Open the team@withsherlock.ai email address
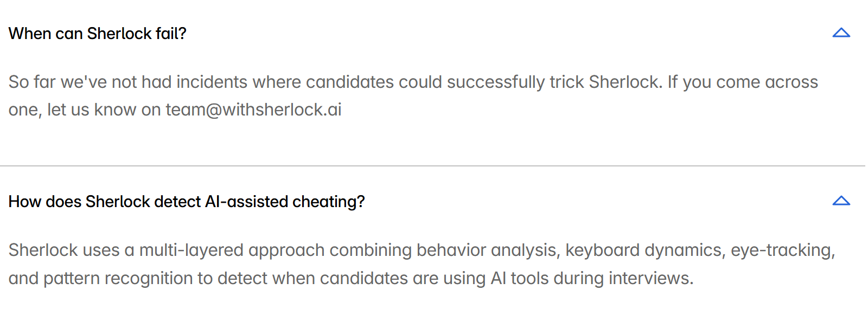This screenshot has width=868, height=328. [x=253, y=110]
